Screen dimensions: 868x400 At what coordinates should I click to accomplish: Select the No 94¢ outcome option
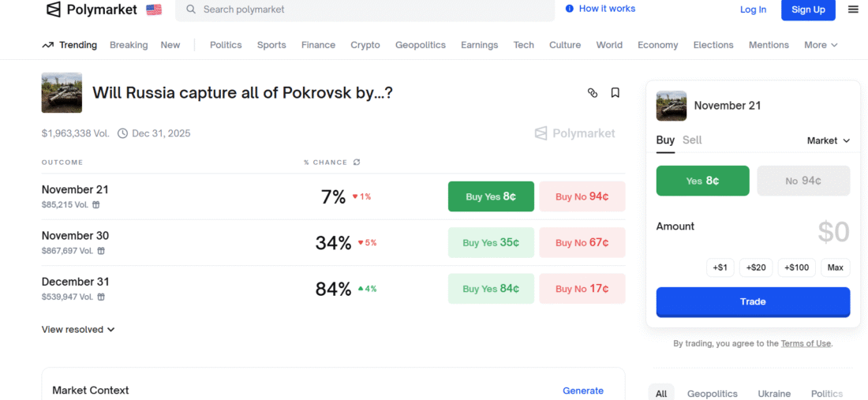[803, 181]
